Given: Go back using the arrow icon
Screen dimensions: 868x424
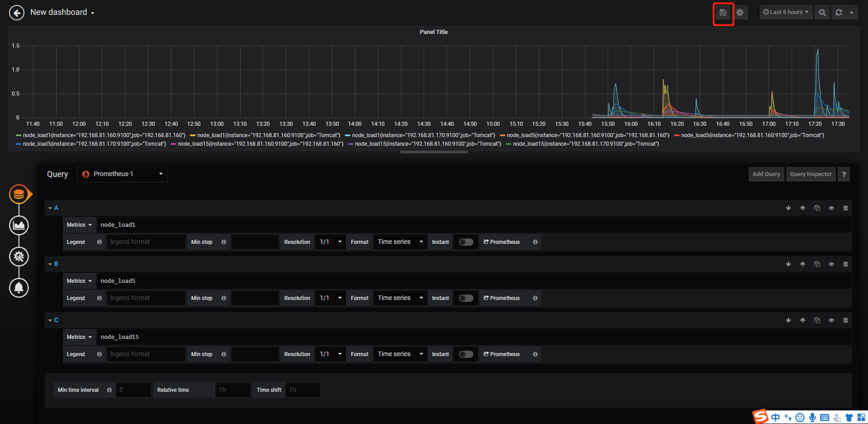Looking at the screenshot, I should point(17,13).
